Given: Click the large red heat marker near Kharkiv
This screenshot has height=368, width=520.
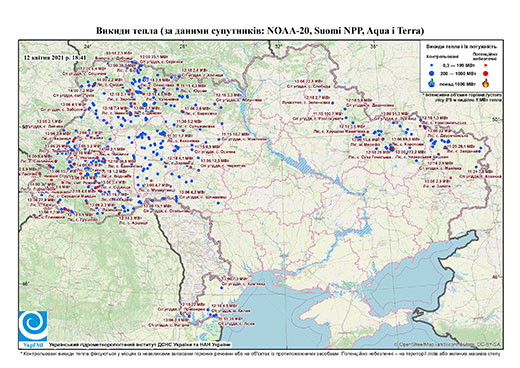Looking at the screenshot, I should 392,148.
